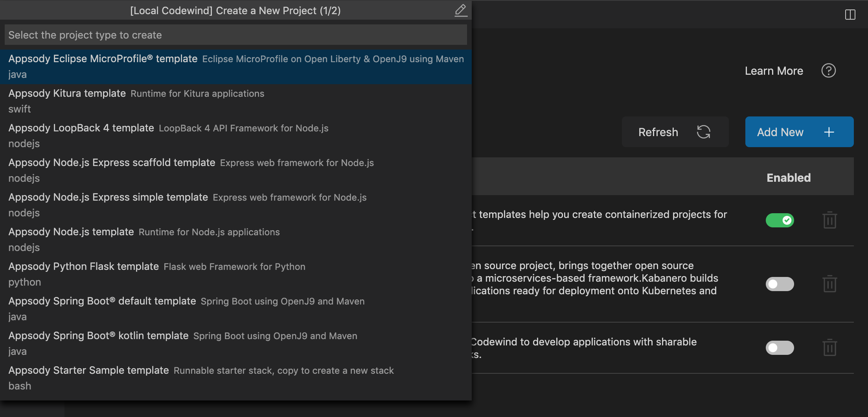Turn on the sharable stacks source toggle
Viewport: 868px width, 417px height.
pyautogui.click(x=780, y=348)
